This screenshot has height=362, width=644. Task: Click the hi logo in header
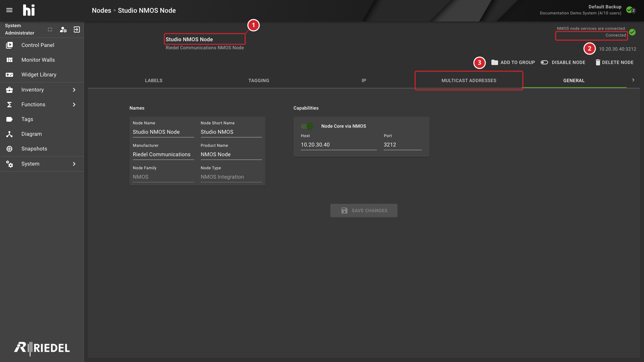pyautogui.click(x=29, y=10)
